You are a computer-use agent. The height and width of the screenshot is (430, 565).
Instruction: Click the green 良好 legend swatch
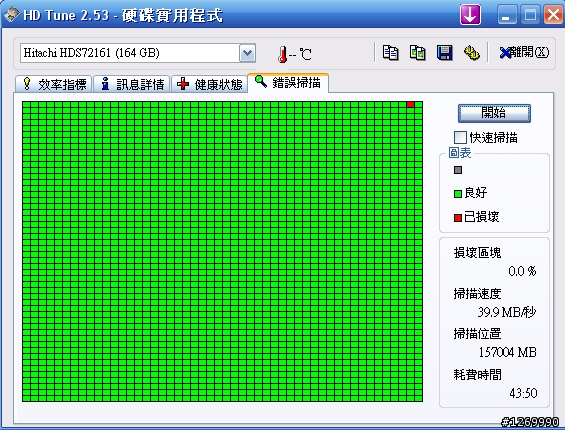click(x=458, y=194)
